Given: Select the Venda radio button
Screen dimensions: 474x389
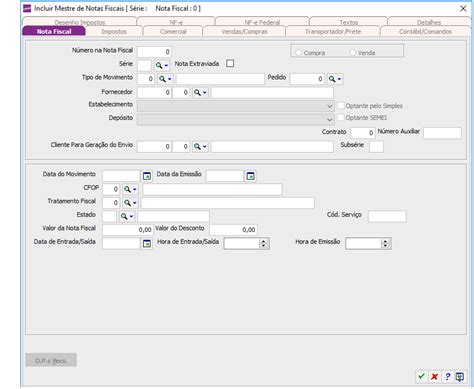Looking at the screenshot, I should click(x=353, y=52).
